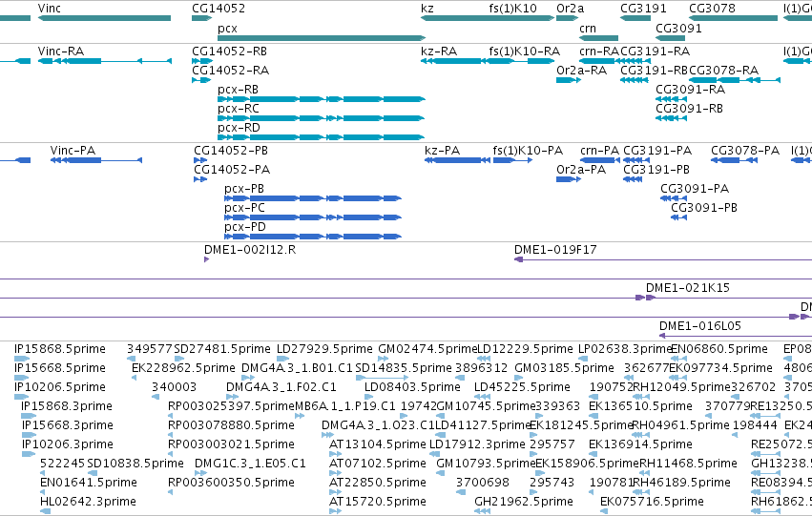Select the SD27481.5prime EST label
The image size is (812, 516).
click(222, 349)
